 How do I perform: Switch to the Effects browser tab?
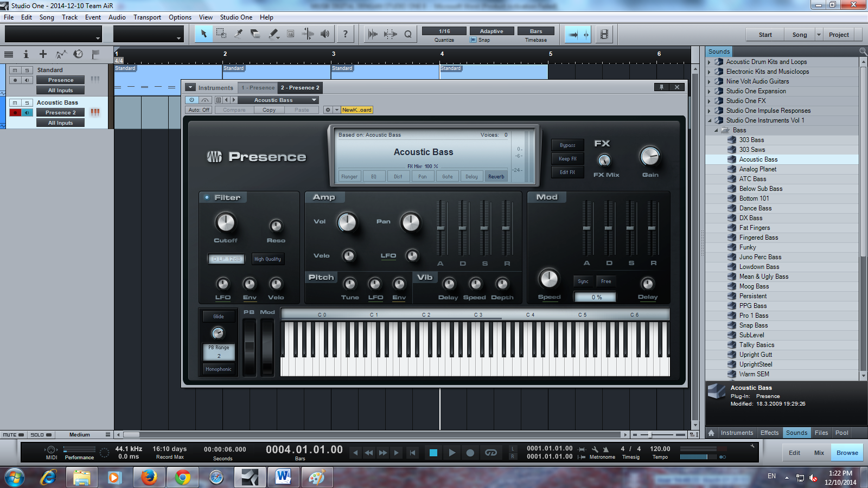point(769,433)
